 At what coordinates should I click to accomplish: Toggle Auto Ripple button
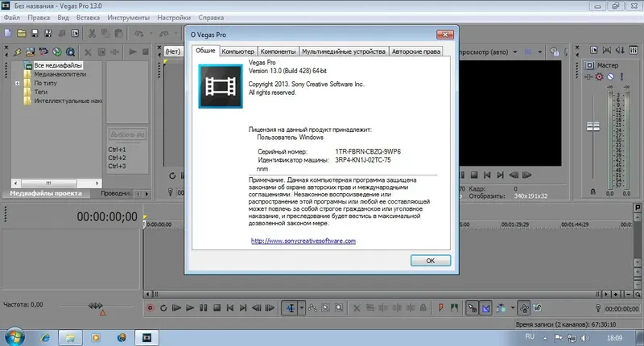[501, 308]
